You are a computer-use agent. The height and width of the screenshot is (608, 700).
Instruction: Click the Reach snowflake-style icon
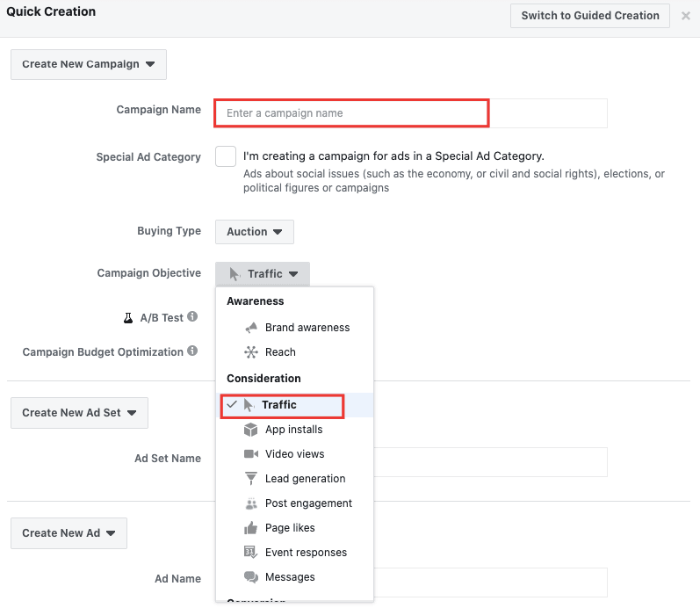pos(251,352)
